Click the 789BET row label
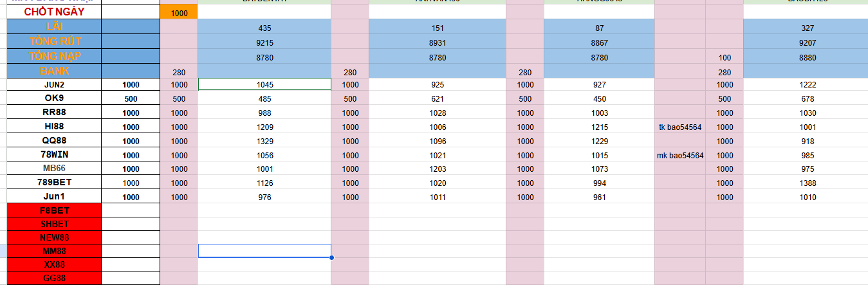Viewport: 868px width, 285px height. coord(54,183)
